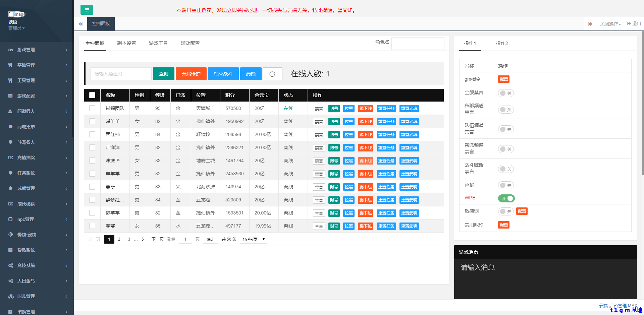
Task: Click the 怪物·宠物 sidebar icon
Action: tap(10, 235)
